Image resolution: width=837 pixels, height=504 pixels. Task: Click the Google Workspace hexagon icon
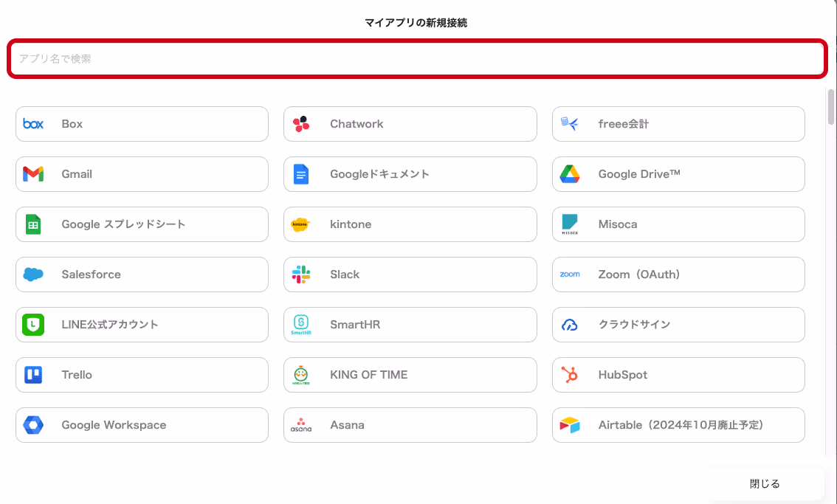(33, 425)
